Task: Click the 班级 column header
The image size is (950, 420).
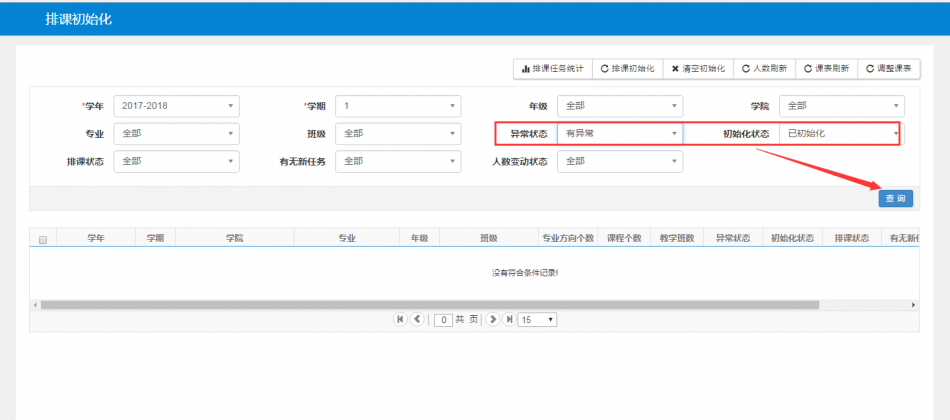Action: [x=488, y=238]
